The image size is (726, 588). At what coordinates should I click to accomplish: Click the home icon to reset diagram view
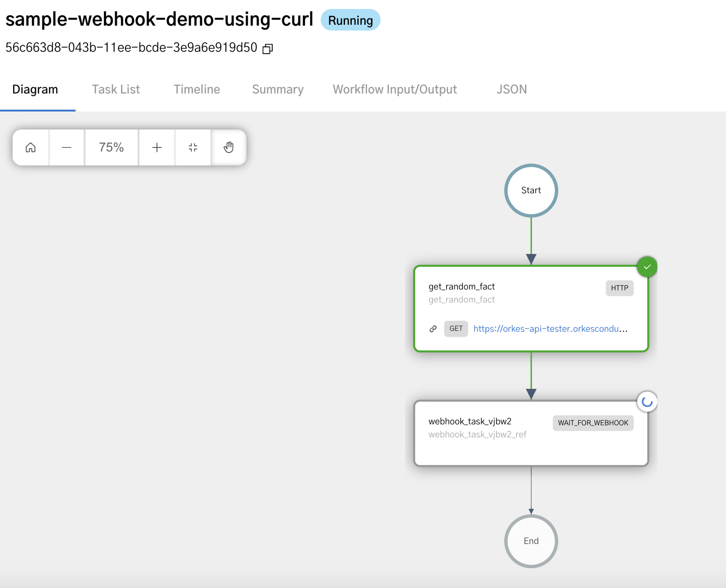point(30,147)
